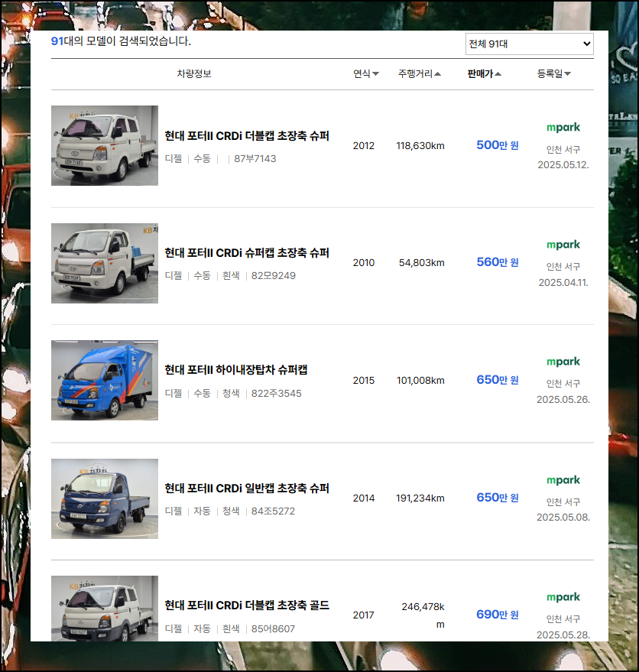Sort listings by 연식 column
The image size is (639, 672).
pos(365,73)
